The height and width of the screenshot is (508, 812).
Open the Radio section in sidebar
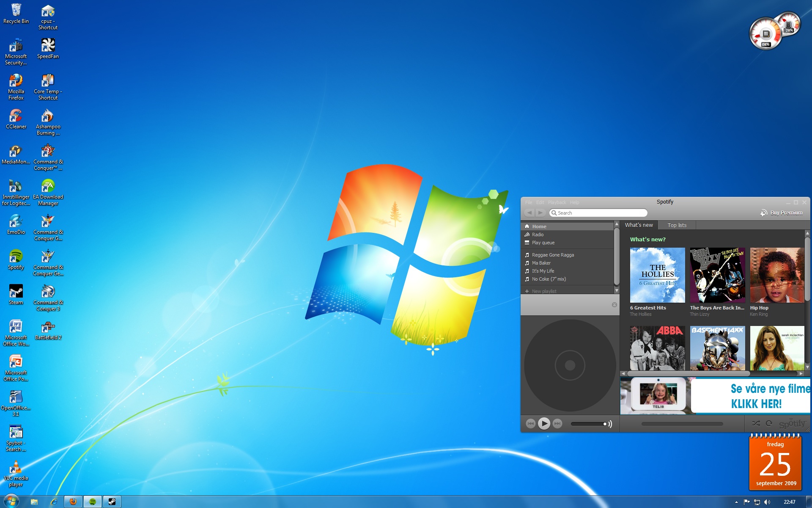pos(538,235)
